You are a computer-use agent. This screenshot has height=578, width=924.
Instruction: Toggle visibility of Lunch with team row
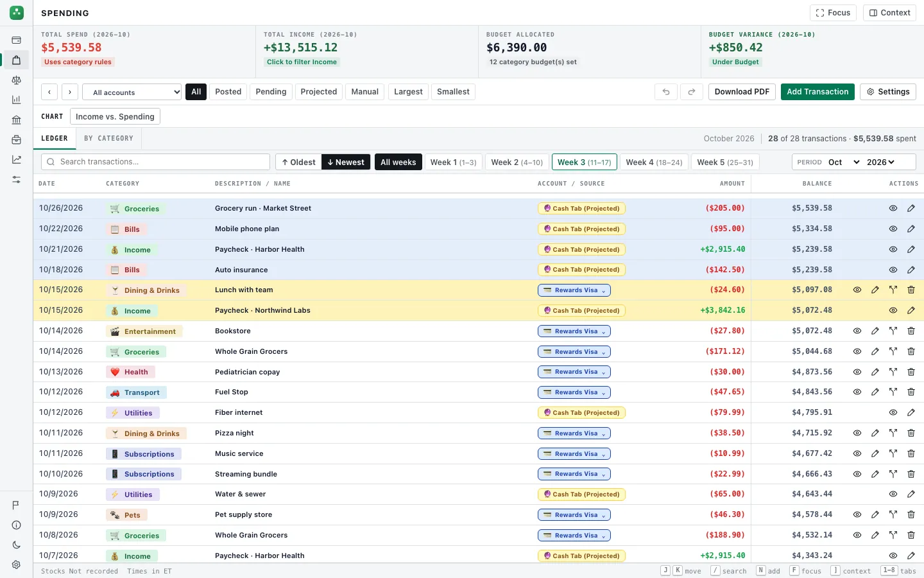click(857, 290)
